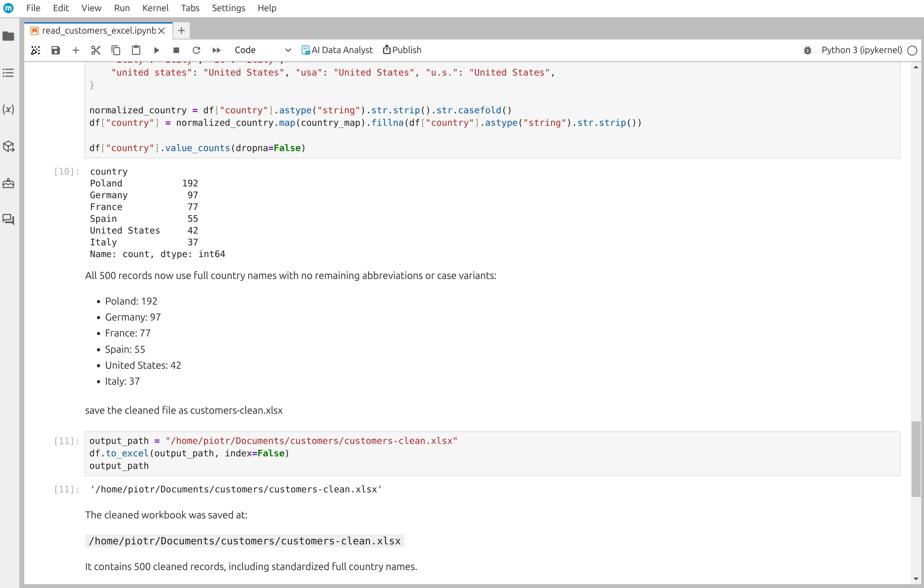This screenshot has width=924, height=588.
Task: Click the [11] input prompt
Action: (66, 441)
